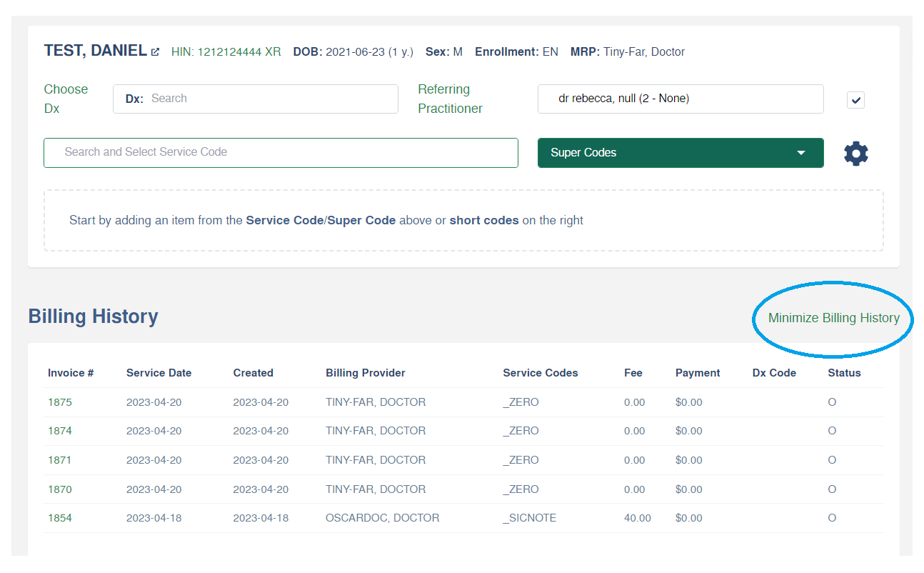This screenshot has height=573, width=924.
Task: Click the Dx Search input field
Action: coord(271,99)
